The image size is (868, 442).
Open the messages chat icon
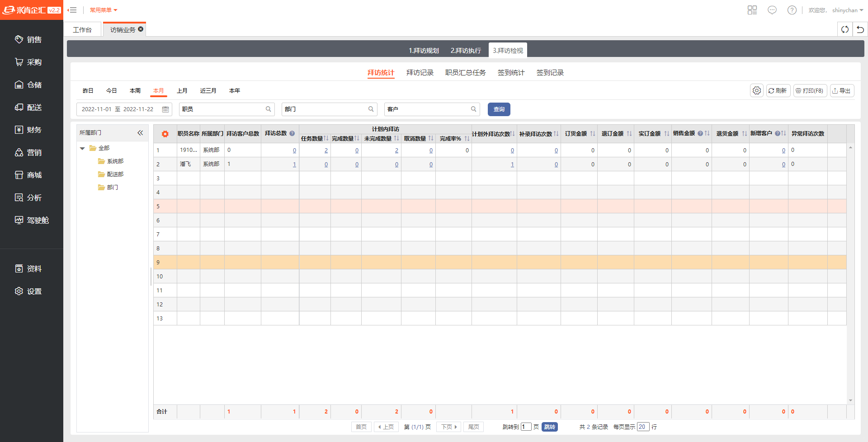click(772, 10)
